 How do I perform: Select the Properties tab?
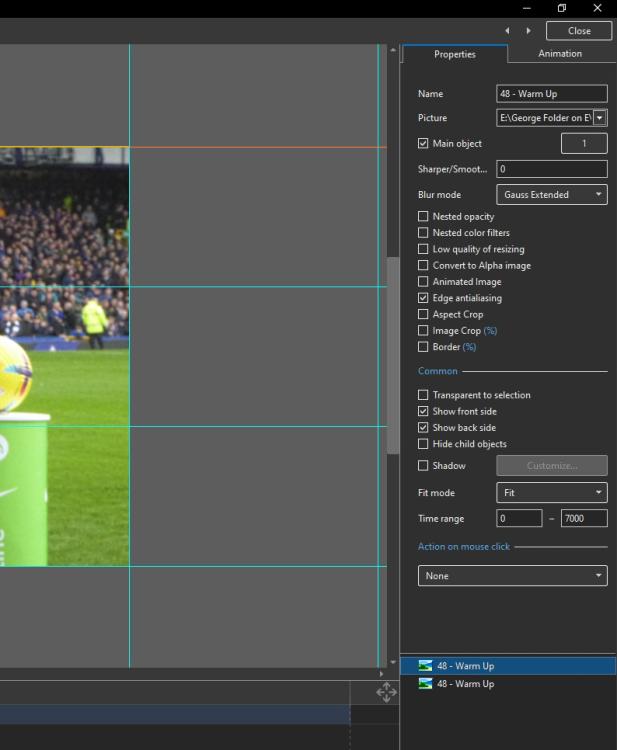[454, 54]
